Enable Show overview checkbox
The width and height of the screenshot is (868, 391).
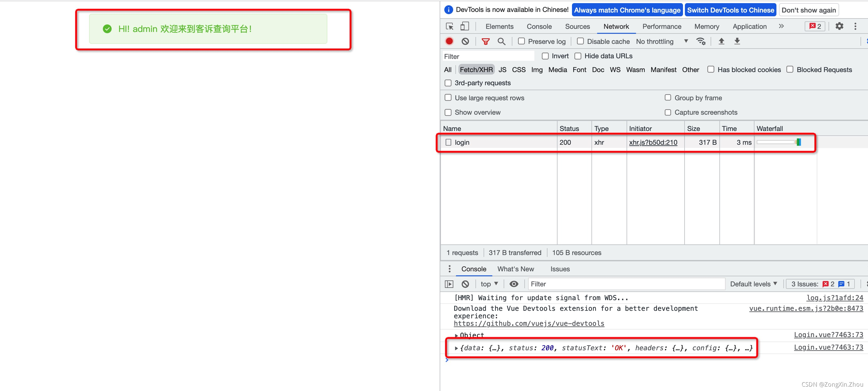click(448, 112)
